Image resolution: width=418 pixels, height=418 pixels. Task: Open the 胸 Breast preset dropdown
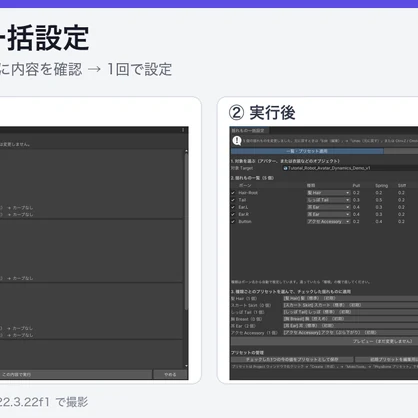point(350,319)
